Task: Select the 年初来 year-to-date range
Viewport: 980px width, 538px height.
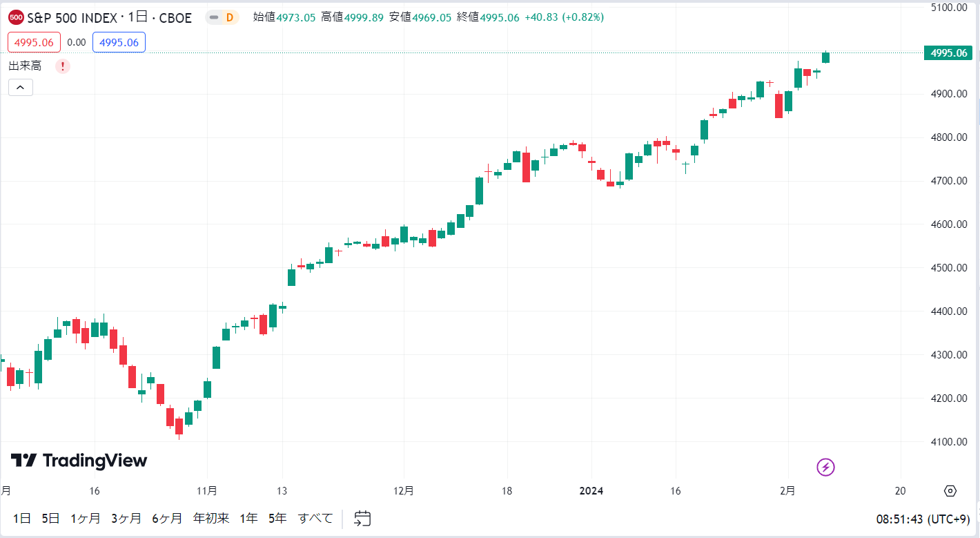Action: [211, 518]
